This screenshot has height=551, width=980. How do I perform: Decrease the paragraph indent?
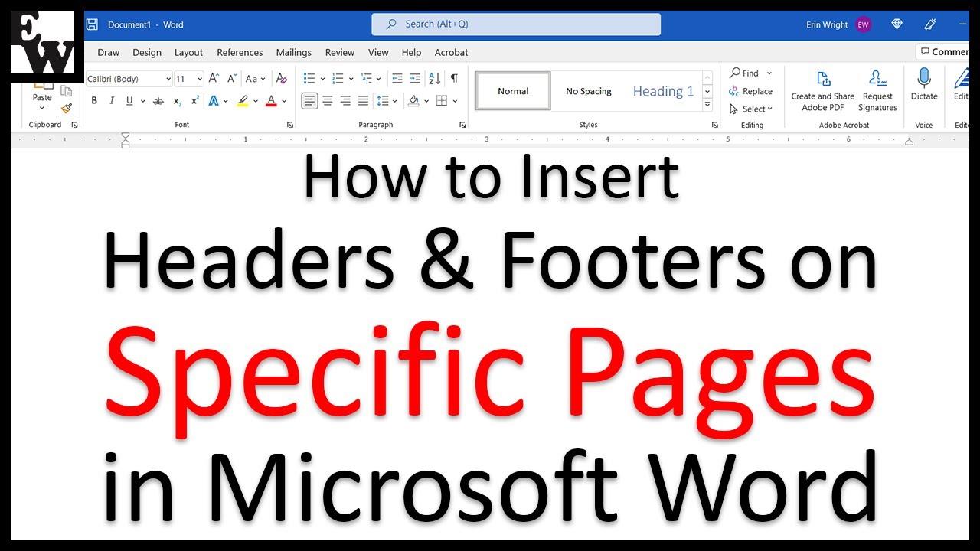click(x=397, y=79)
